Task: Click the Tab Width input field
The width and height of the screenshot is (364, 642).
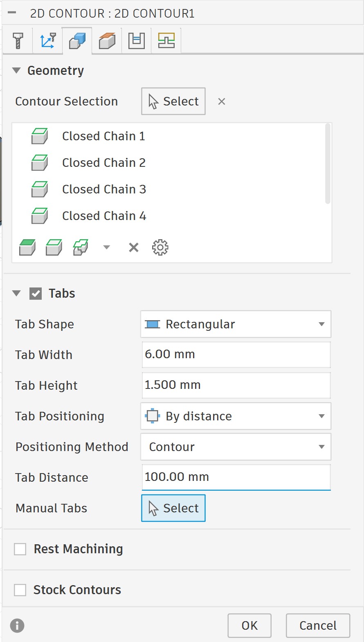Action: [236, 355]
